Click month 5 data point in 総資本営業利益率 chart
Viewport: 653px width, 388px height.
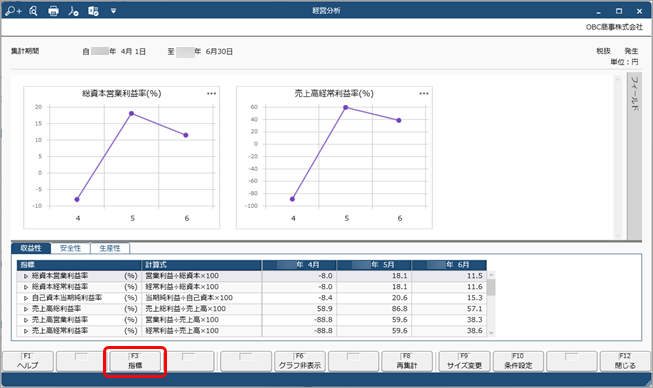(x=132, y=113)
